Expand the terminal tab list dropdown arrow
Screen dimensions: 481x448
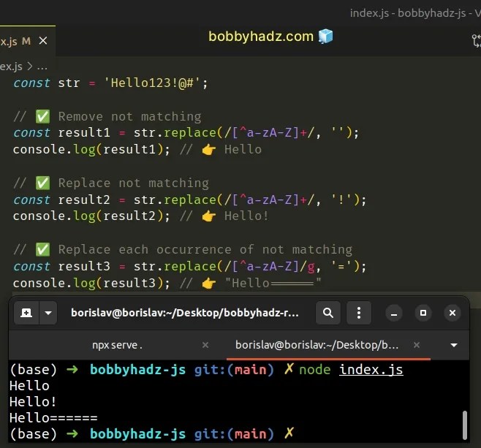454,345
